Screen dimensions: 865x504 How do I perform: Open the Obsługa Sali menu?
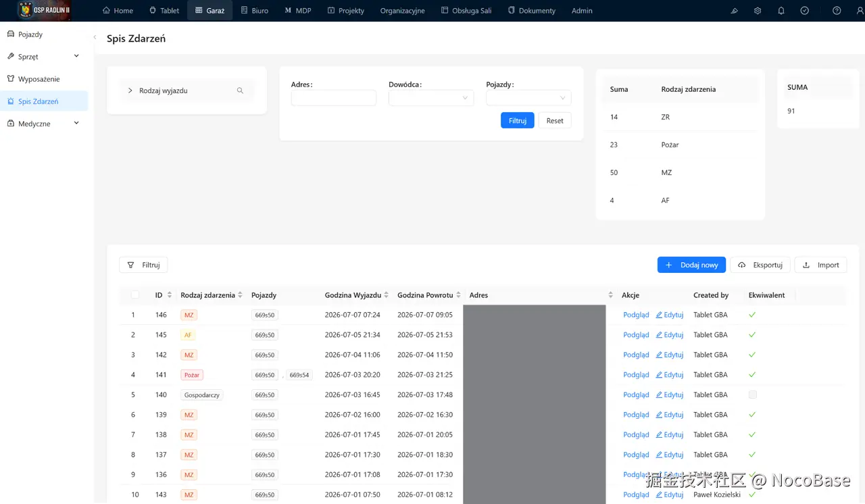click(466, 11)
